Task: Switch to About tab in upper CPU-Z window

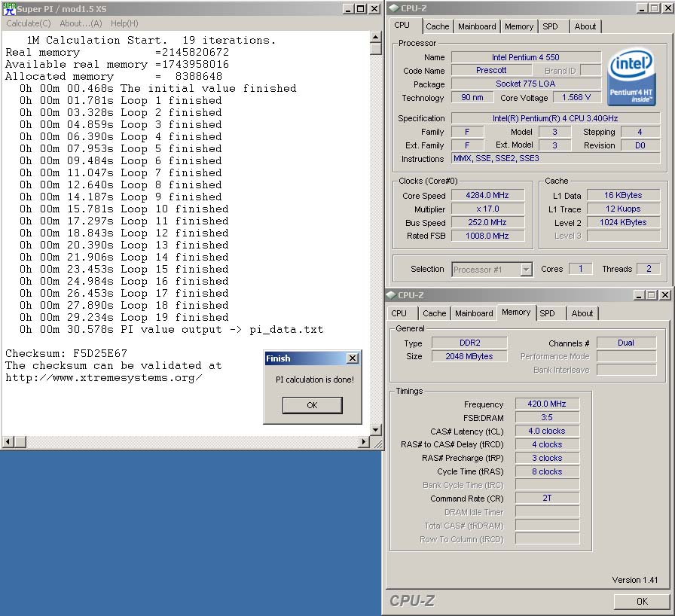Action: [x=585, y=26]
